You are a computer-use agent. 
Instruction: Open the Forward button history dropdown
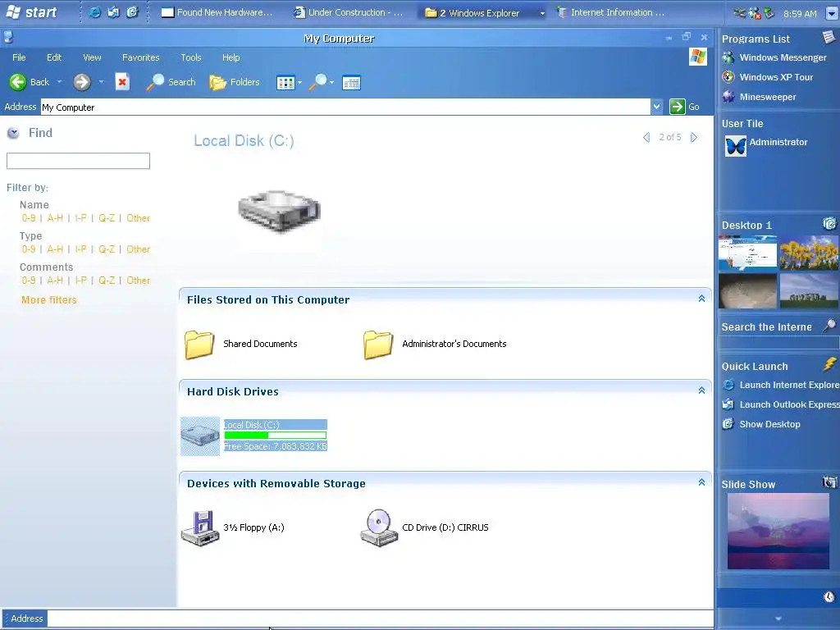[x=101, y=82]
